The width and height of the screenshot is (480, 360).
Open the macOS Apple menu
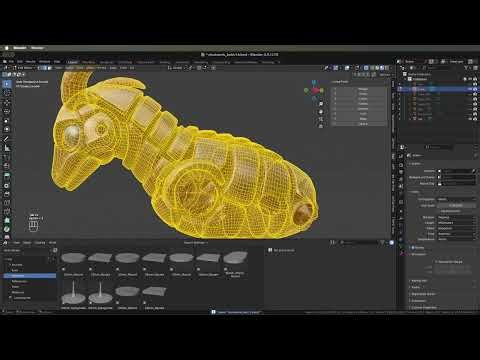[7, 48]
